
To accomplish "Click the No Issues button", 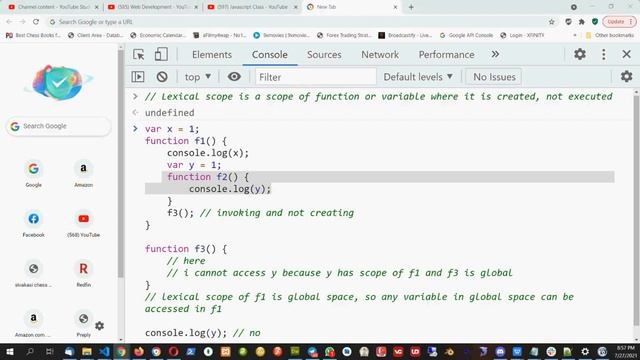I will pyautogui.click(x=494, y=77).
